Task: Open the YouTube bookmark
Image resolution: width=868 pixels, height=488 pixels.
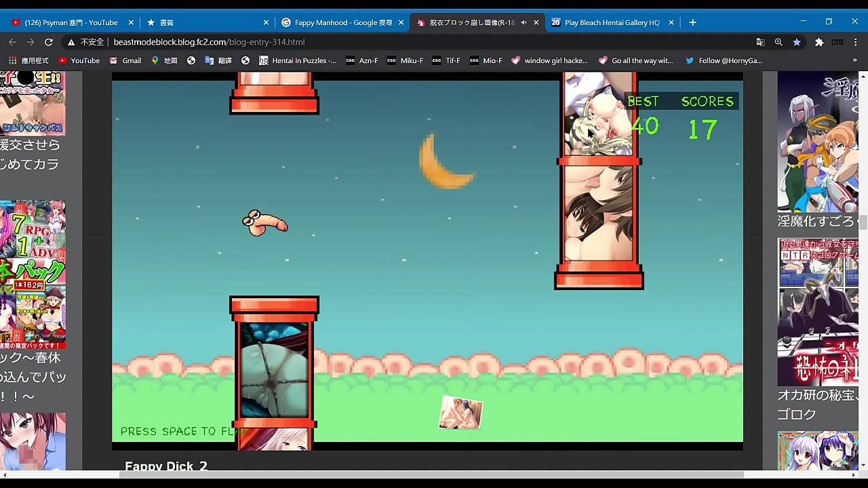Action: click(x=79, y=60)
